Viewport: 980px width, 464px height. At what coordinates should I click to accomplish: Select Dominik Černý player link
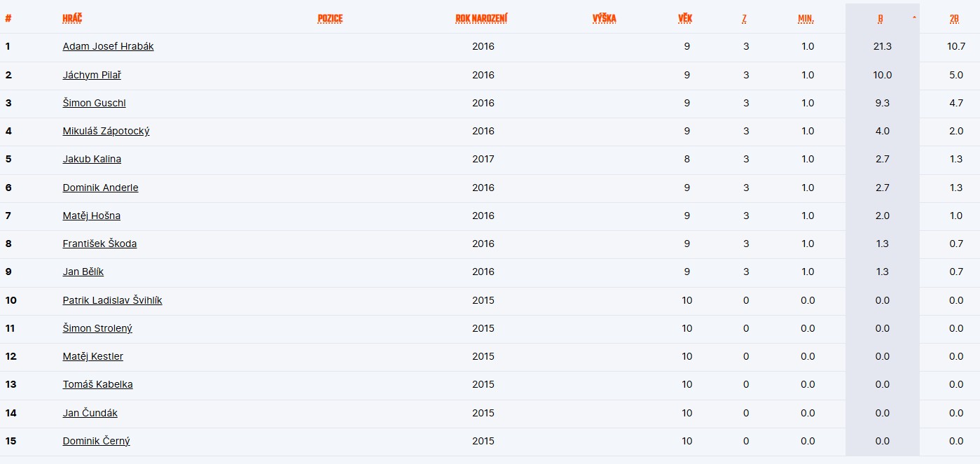[96, 441]
